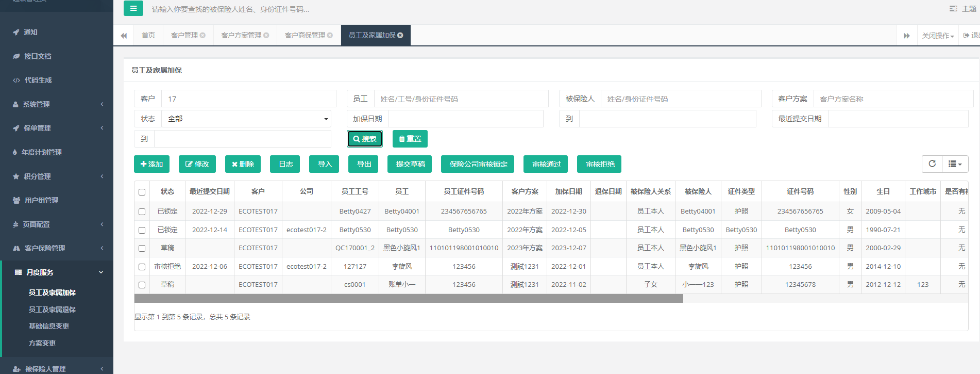Open the column selector dropdown beside refresh
Image resolution: width=980 pixels, height=374 pixels.
955,164
